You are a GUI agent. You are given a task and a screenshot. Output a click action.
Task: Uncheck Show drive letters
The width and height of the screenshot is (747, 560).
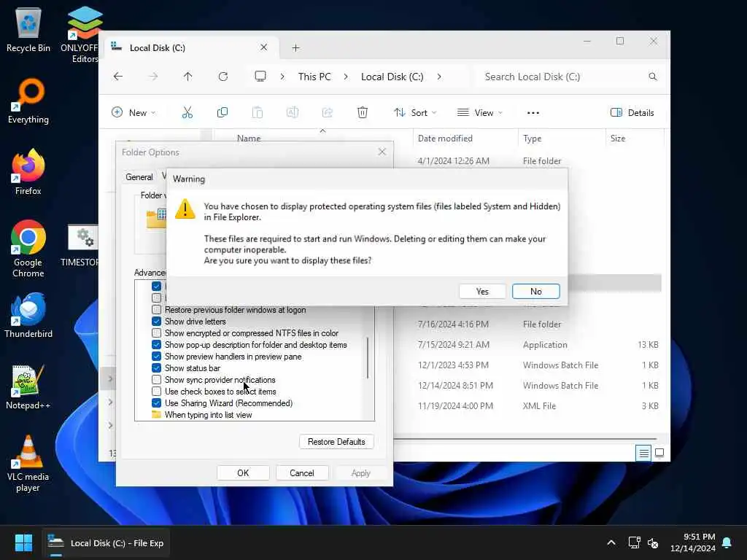[156, 322]
